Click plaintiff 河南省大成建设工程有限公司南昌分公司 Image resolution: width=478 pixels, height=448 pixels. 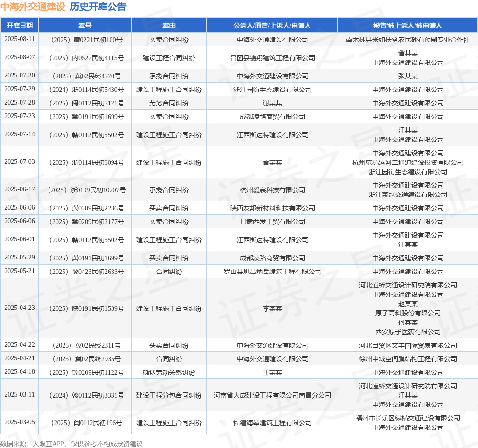[273, 395]
